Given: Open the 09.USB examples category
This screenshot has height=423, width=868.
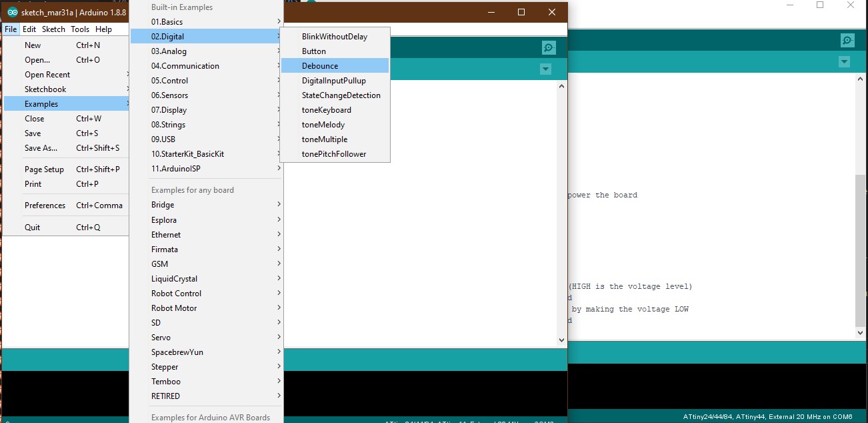Looking at the screenshot, I should pos(207,139).
